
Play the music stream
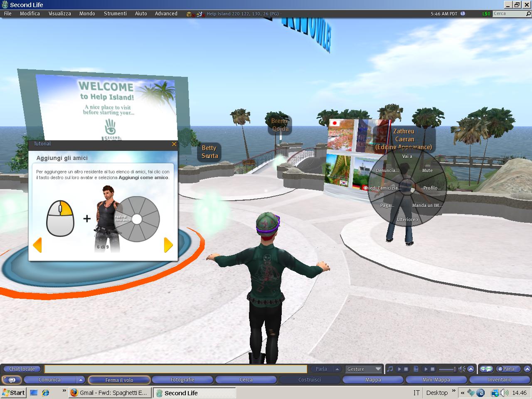coord(399,369)
